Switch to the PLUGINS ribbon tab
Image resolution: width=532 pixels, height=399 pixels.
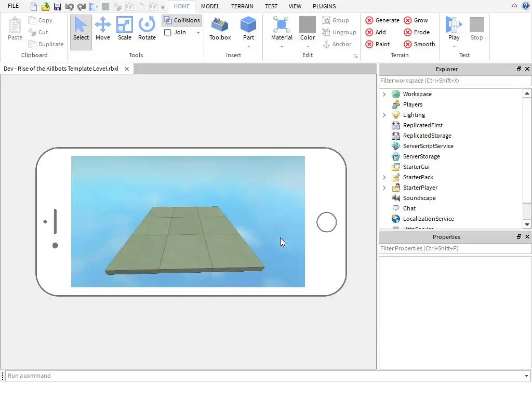[324, 6]
